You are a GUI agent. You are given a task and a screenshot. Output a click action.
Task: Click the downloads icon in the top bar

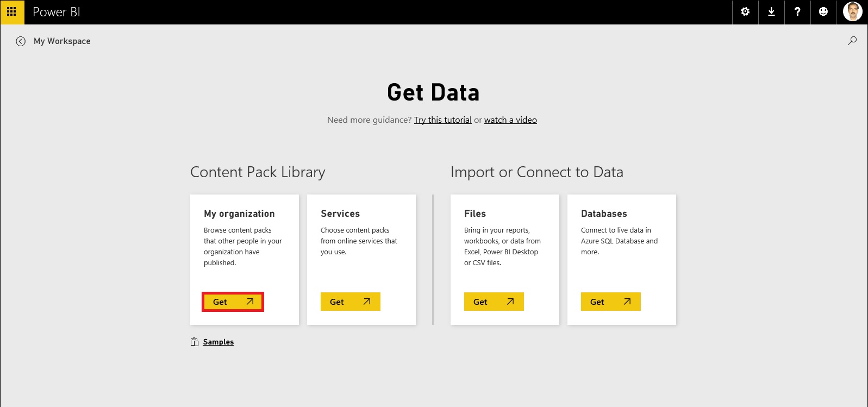[771, 11]
